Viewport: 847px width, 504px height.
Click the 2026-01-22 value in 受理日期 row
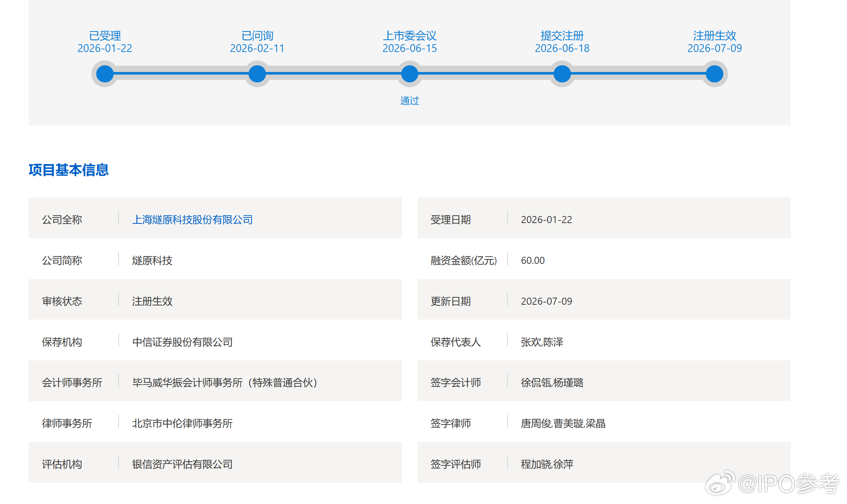pyautogui.click(x=546, y=220)
